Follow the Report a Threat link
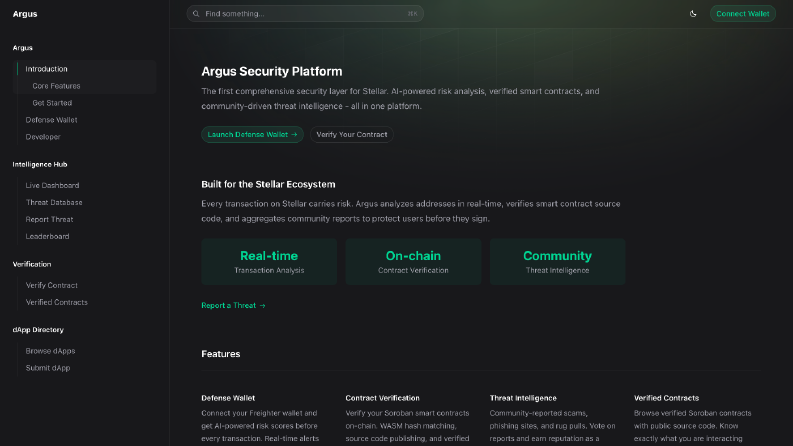This screenshot has height=446, width=793. pos(233,305)
